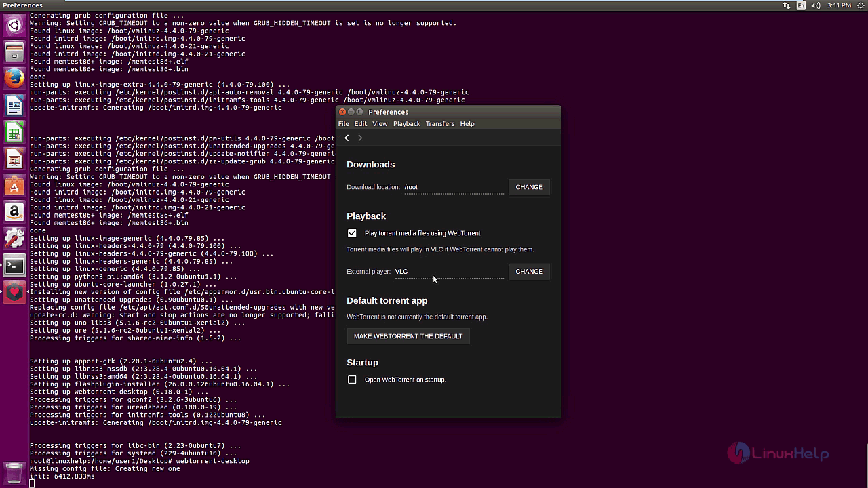The height and width of the screenshot is (488, 868).
Task: Click the Default torrent app heading
Action: pos(387,301)
